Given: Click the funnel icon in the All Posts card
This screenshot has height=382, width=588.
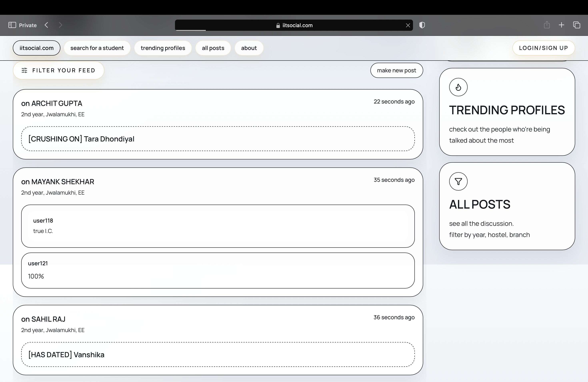Looking at the screenshot, I should (x=458, y=182).
